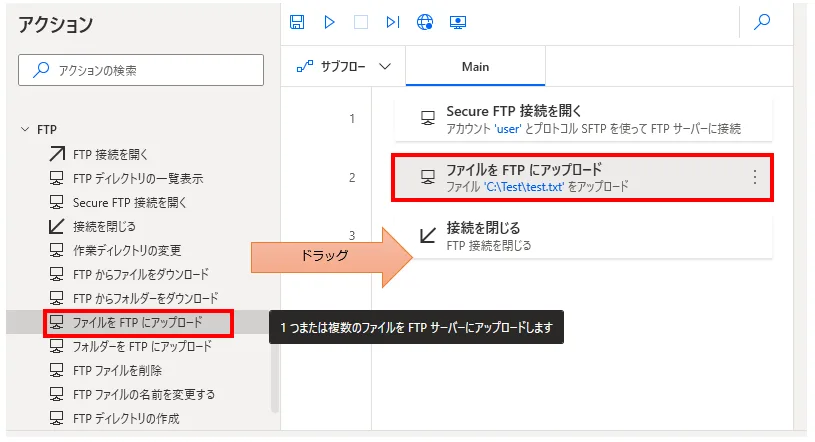Select FTP 接続を開く action
Screen dimensions: 815x442
point(110,154)
